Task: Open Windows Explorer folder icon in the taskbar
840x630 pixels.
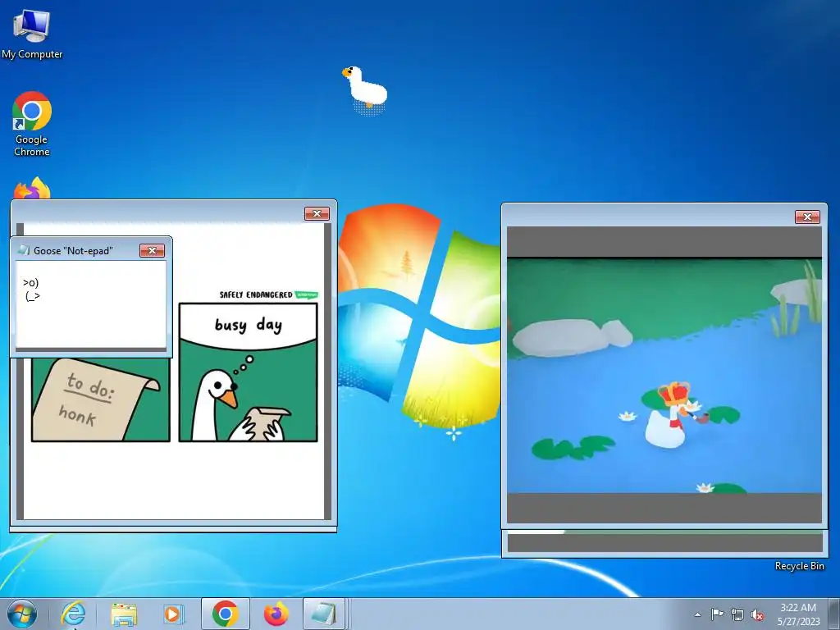Action: point(124,614)
